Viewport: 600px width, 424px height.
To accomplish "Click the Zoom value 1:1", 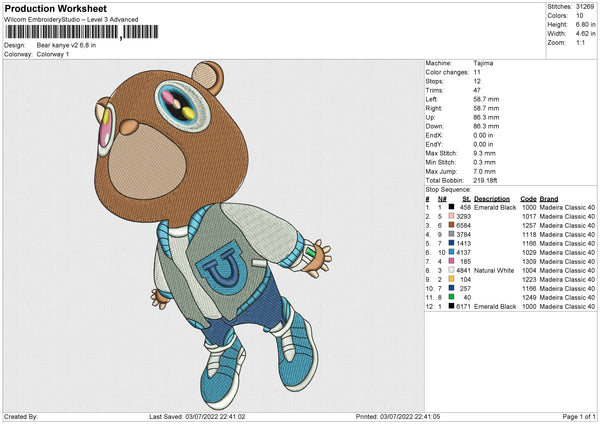I will 580,42.
